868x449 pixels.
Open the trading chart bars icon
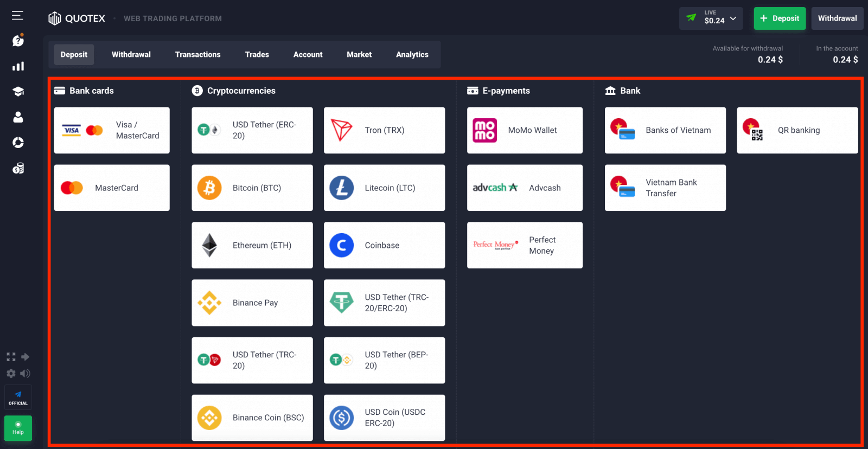pos(18,66)
